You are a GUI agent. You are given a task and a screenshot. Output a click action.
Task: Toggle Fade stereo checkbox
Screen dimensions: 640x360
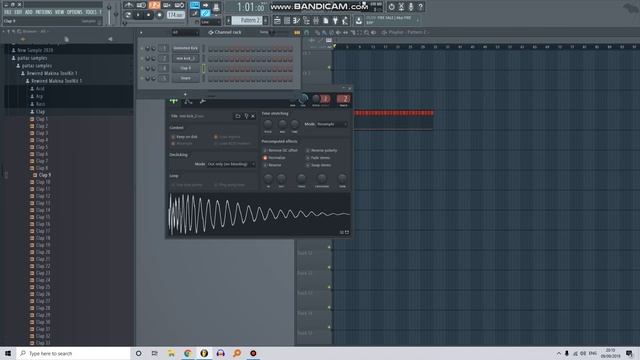click(308, 158)
